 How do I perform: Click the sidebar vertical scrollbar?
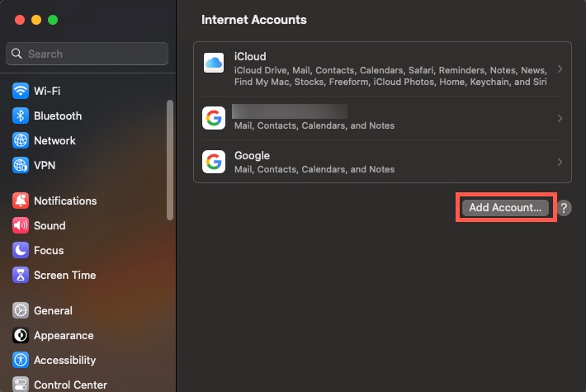point(170,160)
